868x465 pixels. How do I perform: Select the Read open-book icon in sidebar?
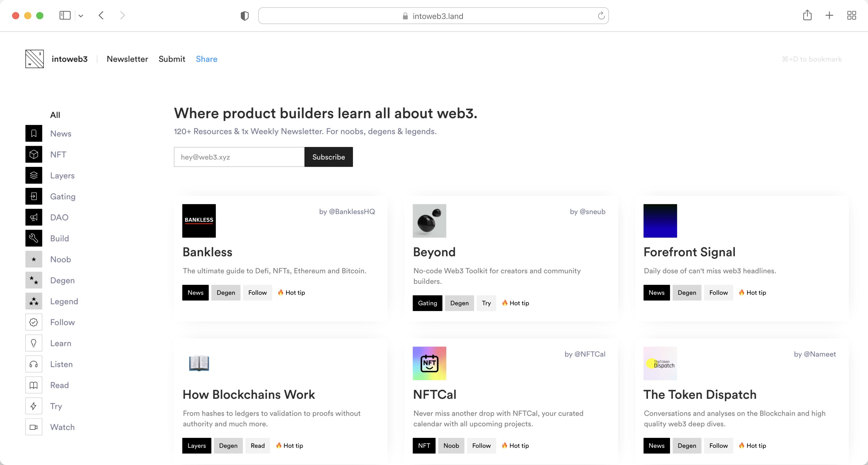[x=34, y=385]
